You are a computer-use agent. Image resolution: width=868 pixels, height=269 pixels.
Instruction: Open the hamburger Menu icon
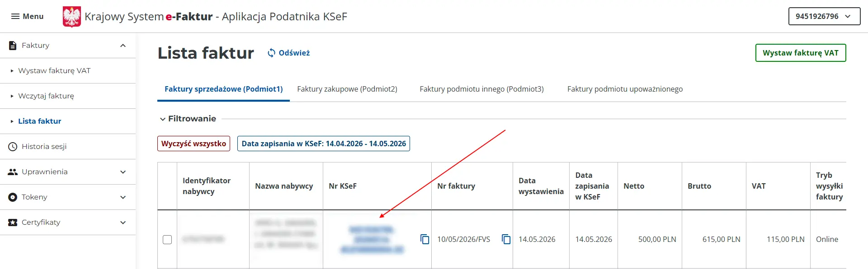[15, 16]
